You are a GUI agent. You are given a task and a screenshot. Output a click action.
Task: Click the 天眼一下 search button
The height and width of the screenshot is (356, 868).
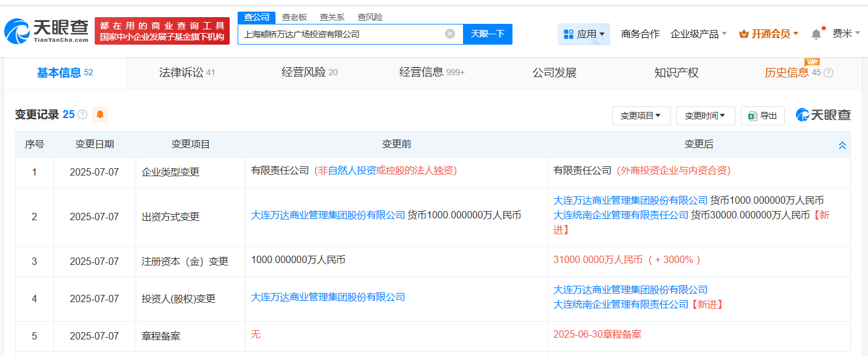[x=487, y=34]
